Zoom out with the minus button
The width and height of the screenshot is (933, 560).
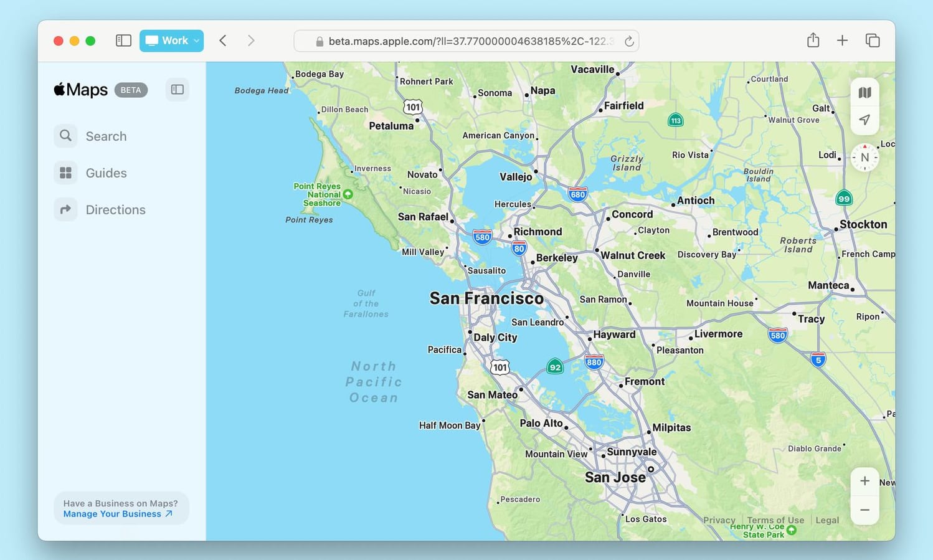(x=864, y=510)
